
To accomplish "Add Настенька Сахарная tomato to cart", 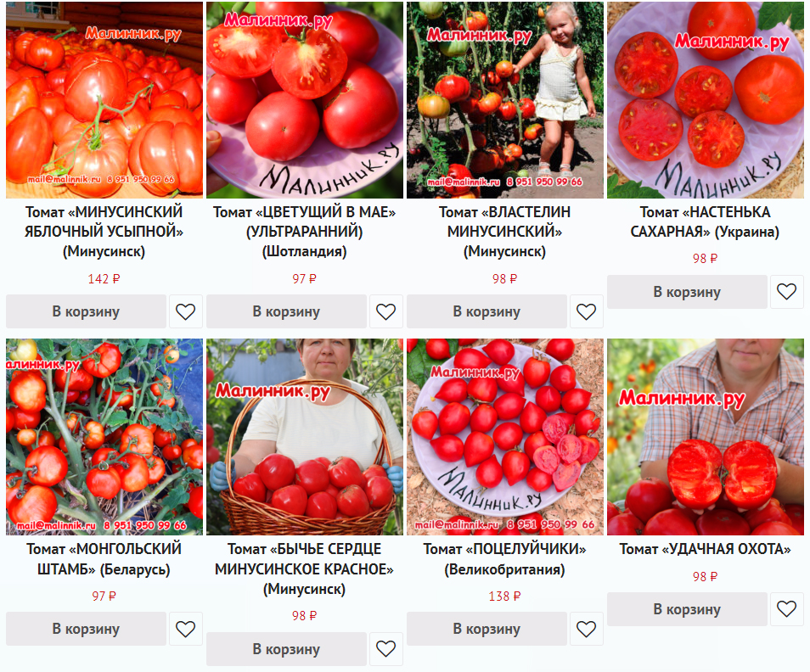I will [688, 292].
